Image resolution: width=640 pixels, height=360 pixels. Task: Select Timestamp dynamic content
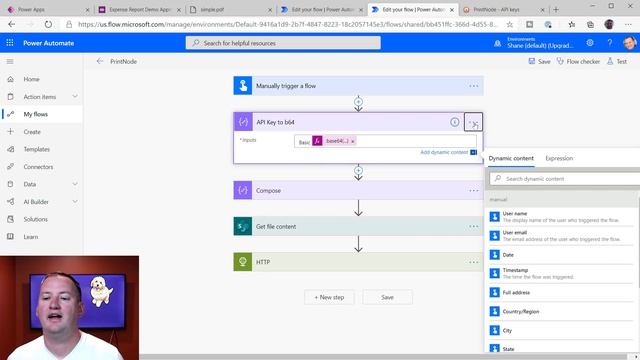tap(561, 273)
